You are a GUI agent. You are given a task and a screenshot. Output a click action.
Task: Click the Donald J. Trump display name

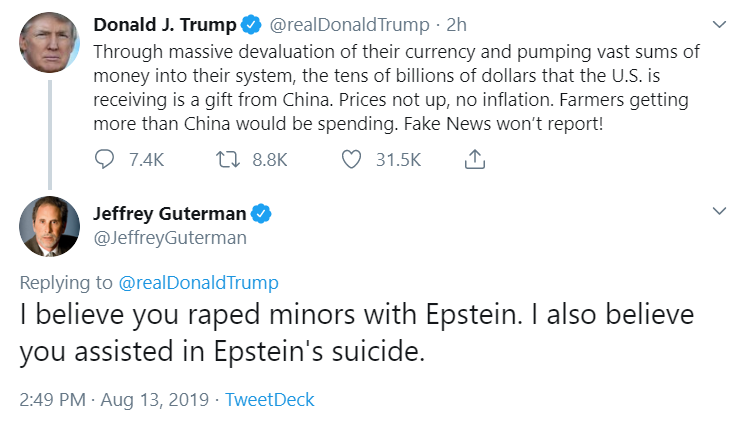(x=165, y=25)
